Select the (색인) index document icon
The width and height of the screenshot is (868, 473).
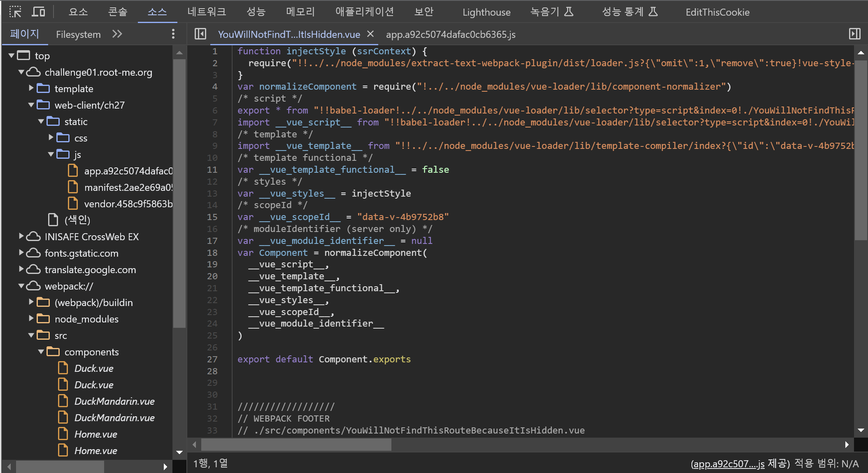[53, 220]
